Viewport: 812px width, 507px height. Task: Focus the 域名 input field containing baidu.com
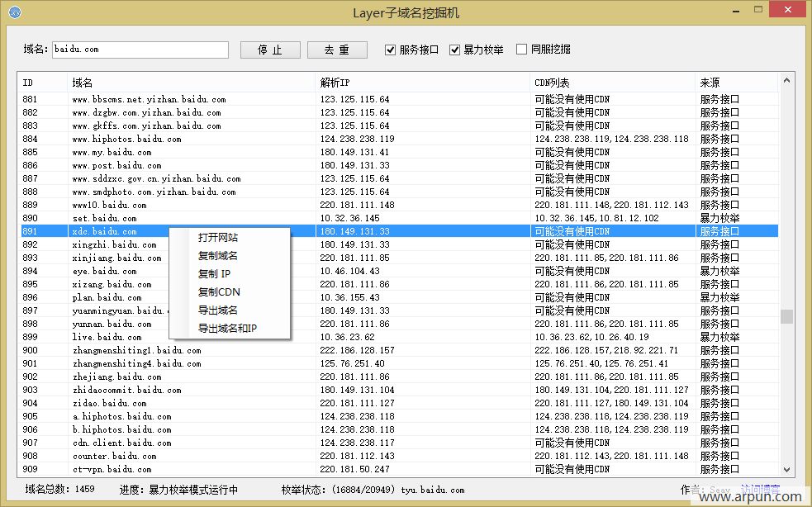[x=140, y=50]
